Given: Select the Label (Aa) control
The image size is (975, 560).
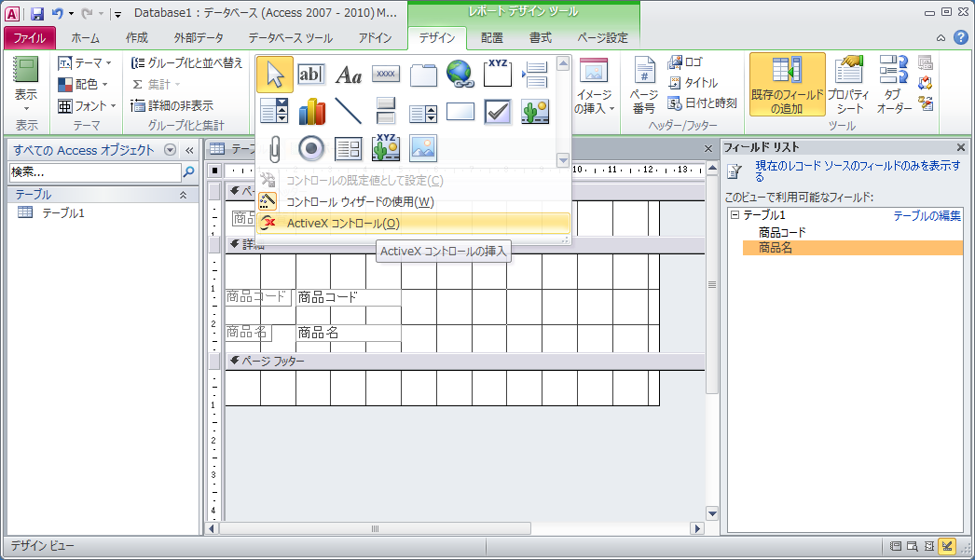Looking at the screenshot, I should 349,75.
